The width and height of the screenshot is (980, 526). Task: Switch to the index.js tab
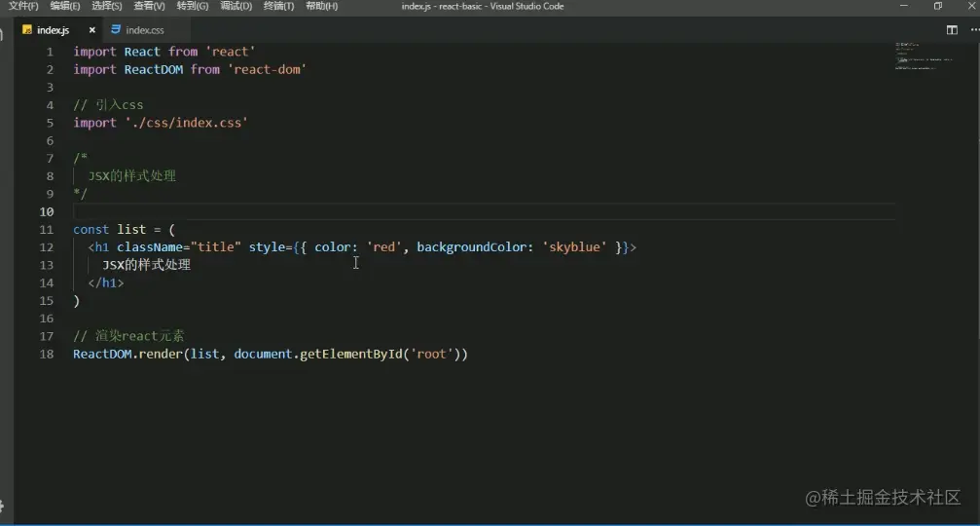click(54, 30)
